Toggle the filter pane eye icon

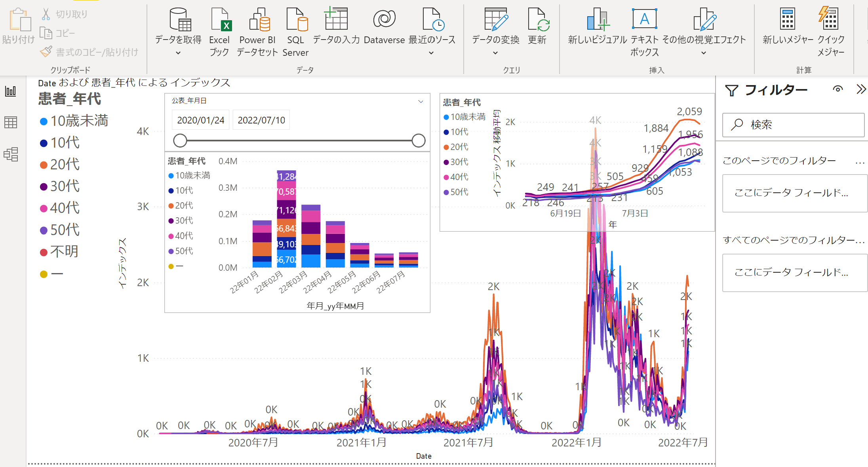pos(838,89)
